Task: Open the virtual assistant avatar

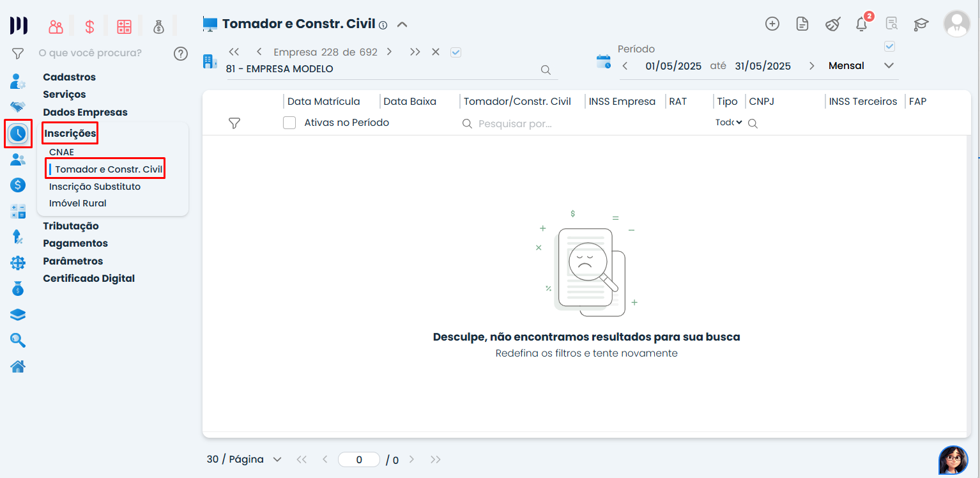Action: (x=953, y=460)
